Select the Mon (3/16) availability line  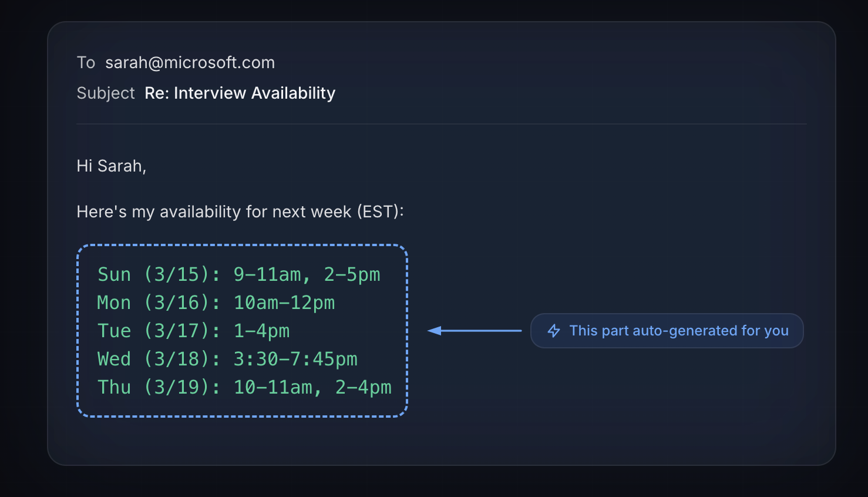215,302
